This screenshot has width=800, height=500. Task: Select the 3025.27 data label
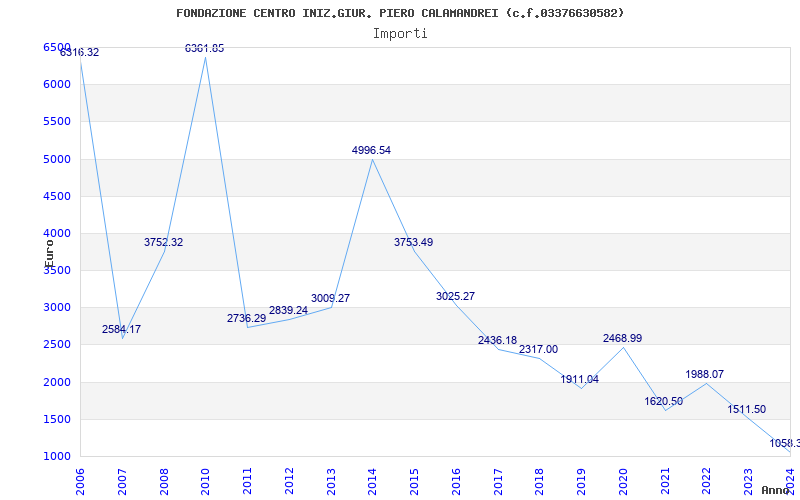click(455, 296)
